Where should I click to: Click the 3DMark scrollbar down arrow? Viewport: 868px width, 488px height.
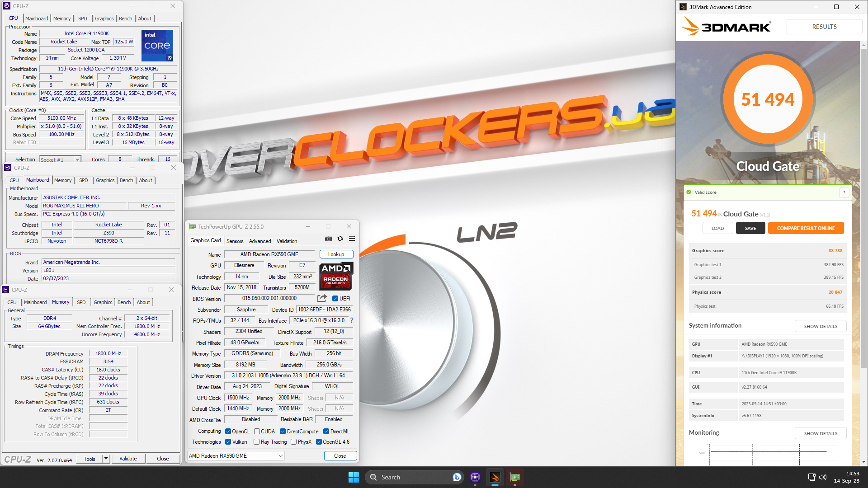(864, 462)
